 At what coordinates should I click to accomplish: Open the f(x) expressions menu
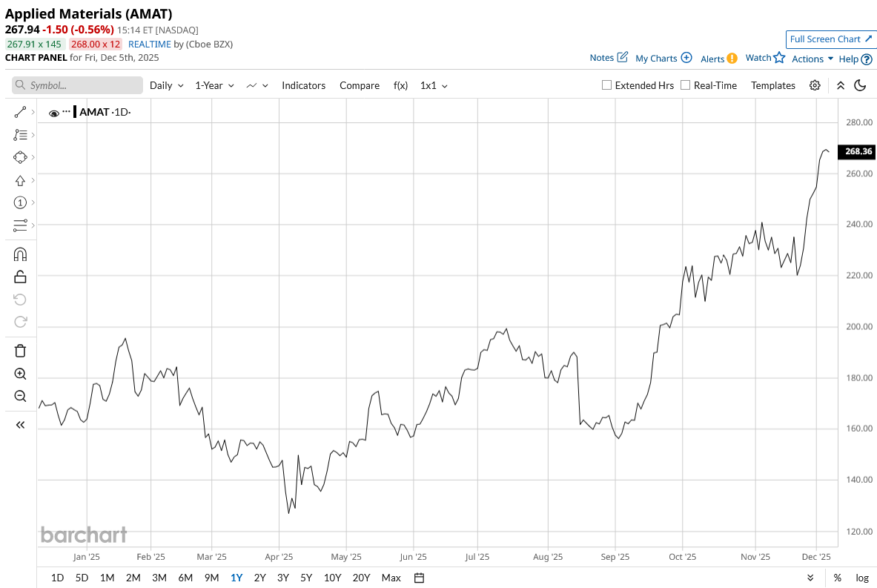[400, 85]
